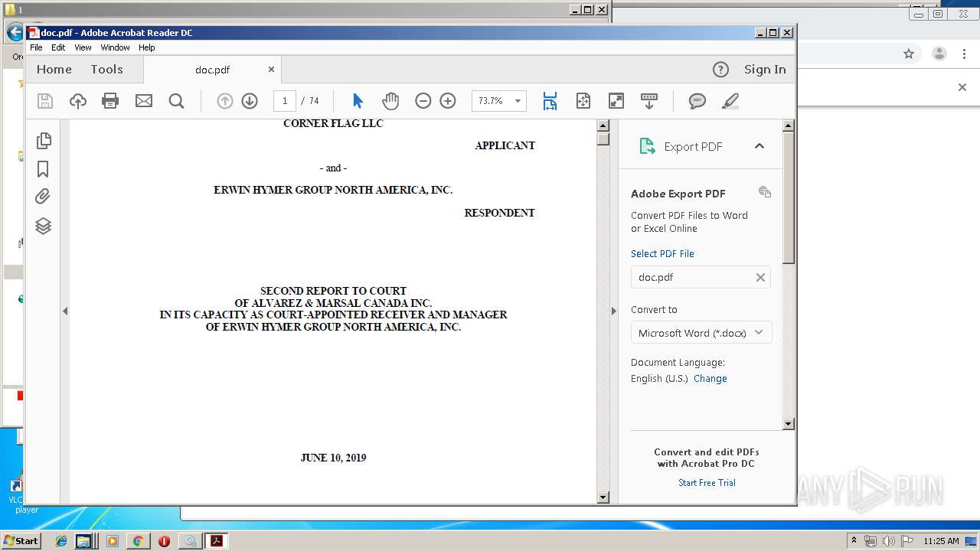Open the Help menu
This screenshot has height=551, width=980.
(x=146, y=47)
